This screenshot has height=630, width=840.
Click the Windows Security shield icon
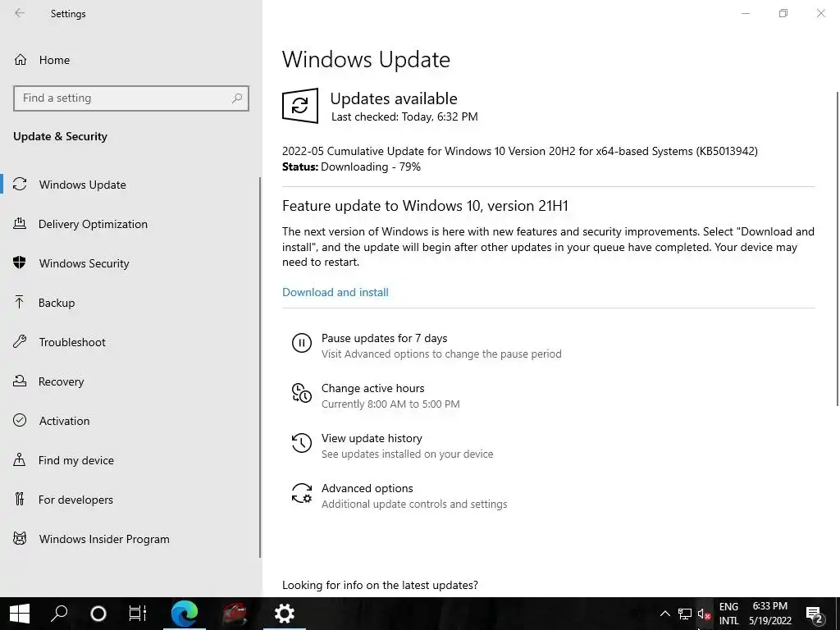pyautogui.click(x=20, y=262)
